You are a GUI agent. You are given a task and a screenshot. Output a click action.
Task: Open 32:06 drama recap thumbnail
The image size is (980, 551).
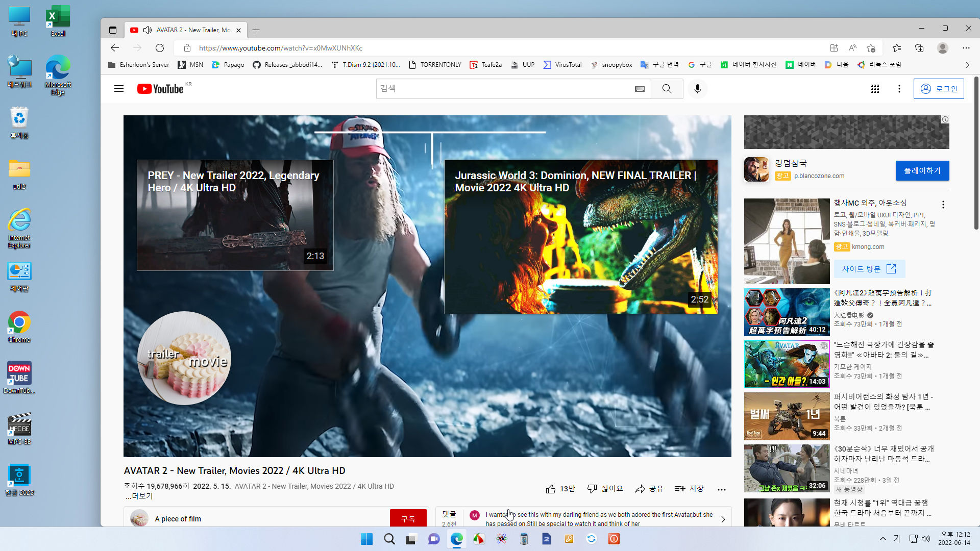[787, 468]
